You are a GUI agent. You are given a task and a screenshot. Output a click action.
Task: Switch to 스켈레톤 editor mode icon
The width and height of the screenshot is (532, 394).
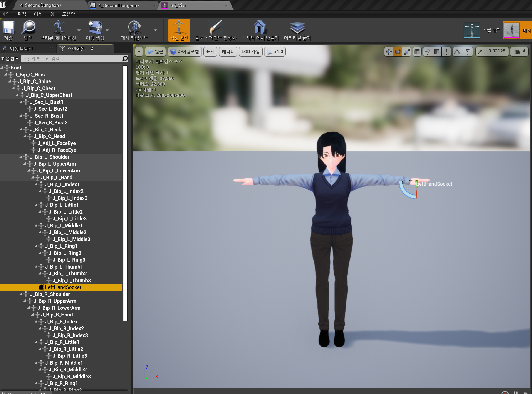[x=472, y=30]
